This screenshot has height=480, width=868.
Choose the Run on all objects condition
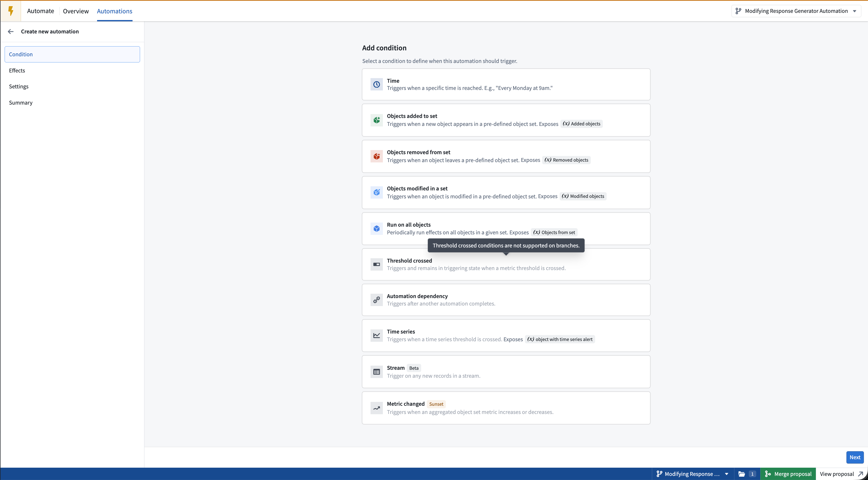pos(506,229)
